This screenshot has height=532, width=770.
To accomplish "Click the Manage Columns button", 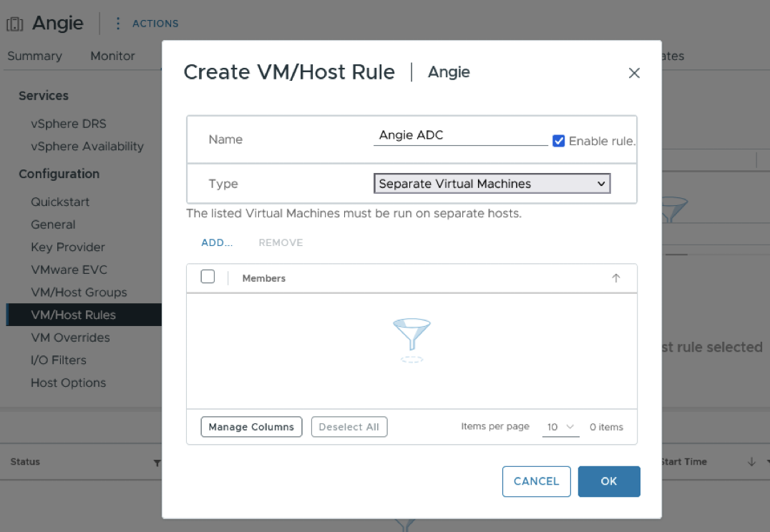I will coord(251,427).
